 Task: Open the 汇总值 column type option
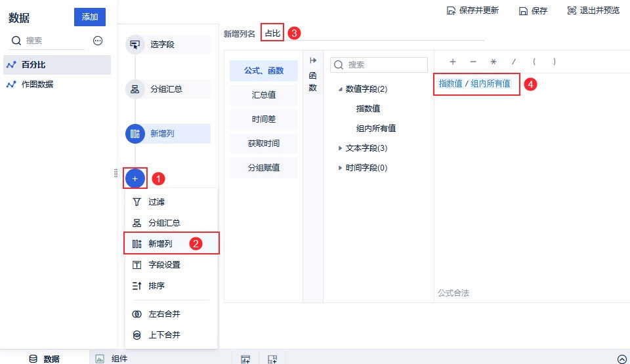point(264,94)
